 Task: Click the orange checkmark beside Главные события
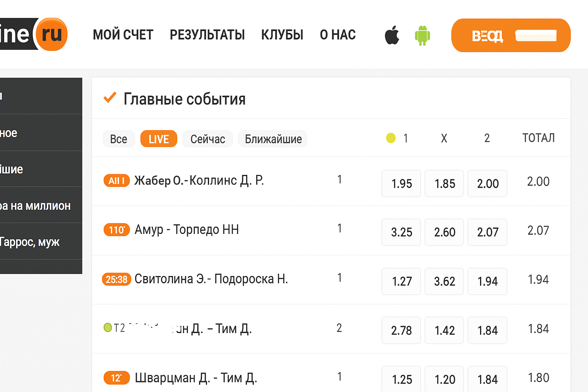tap(110, 98)
